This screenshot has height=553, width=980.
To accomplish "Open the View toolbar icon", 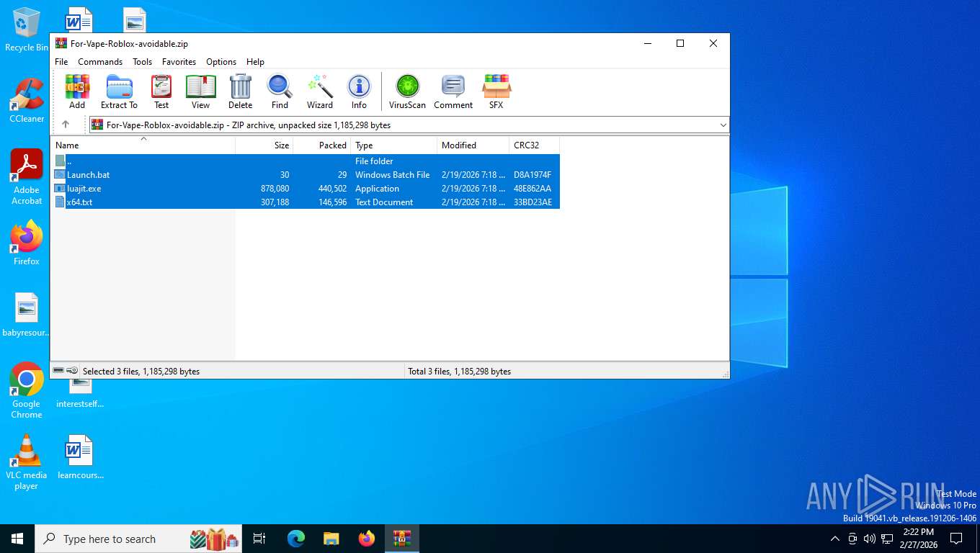I will [200, 91].
